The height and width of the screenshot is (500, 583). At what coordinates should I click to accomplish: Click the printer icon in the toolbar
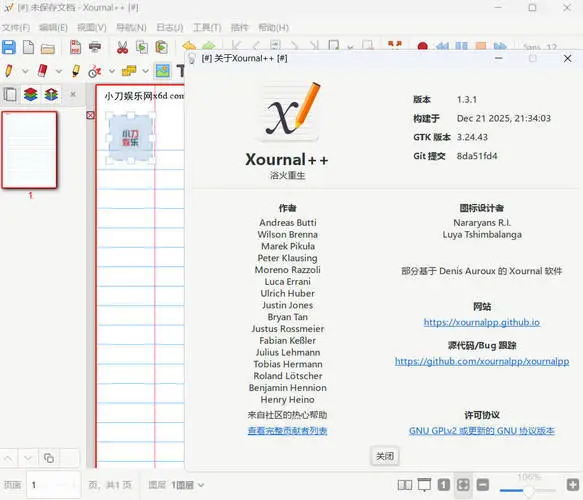coord(95,47)
